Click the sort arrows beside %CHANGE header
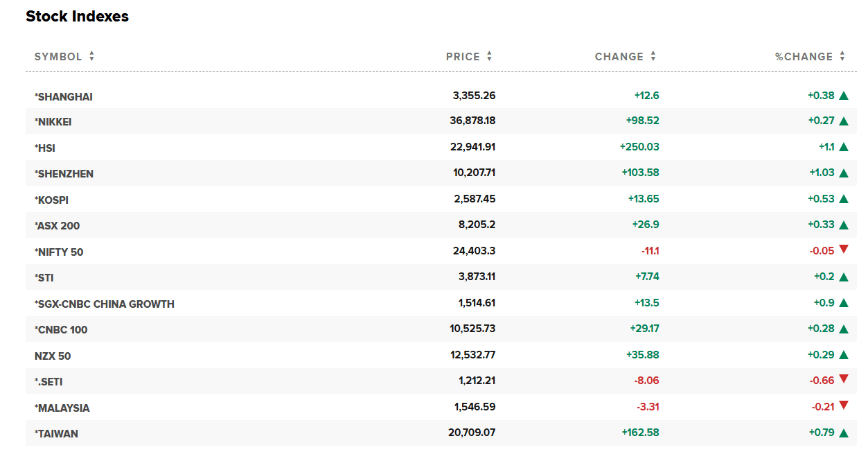The image size is (868, 452). pyautogui.click(x=842, y=56)
